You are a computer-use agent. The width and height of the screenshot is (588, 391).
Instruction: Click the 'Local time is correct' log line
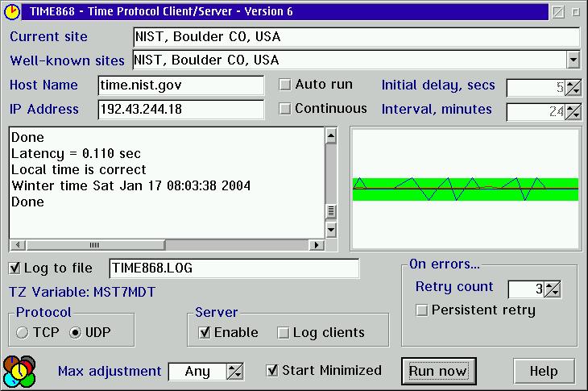(78, 169)
